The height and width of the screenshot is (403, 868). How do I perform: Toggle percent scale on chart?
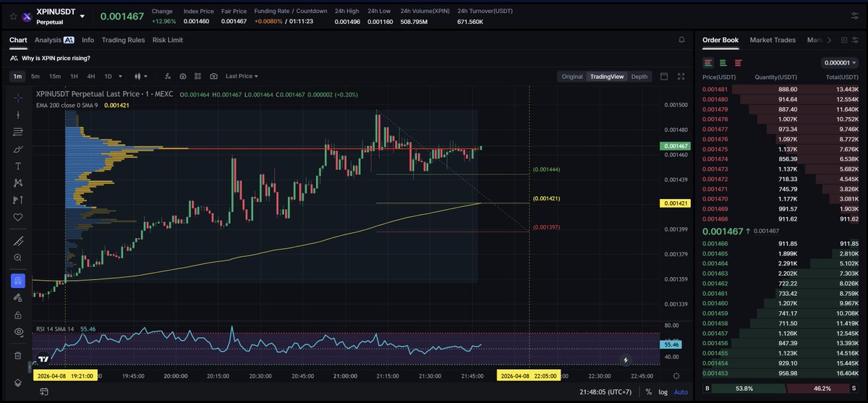648,391
